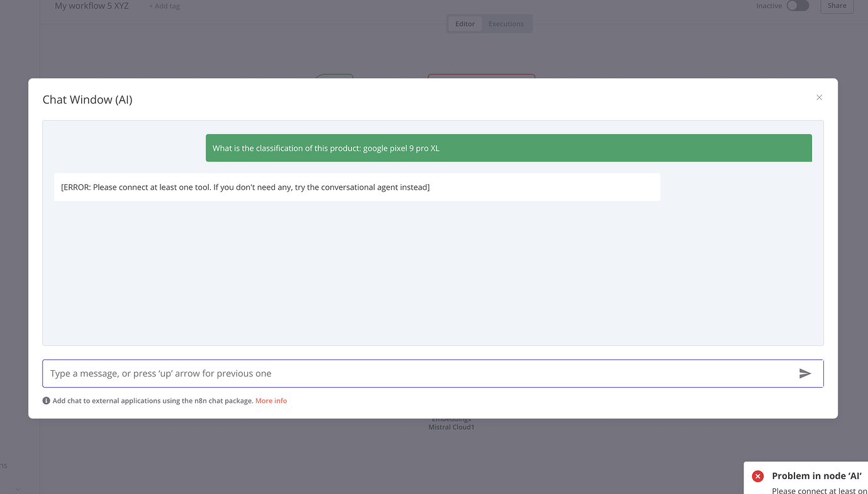Viewport: 868px width, 494px height.
Task: Switch to the Editor tab
Action: point(465,24)
